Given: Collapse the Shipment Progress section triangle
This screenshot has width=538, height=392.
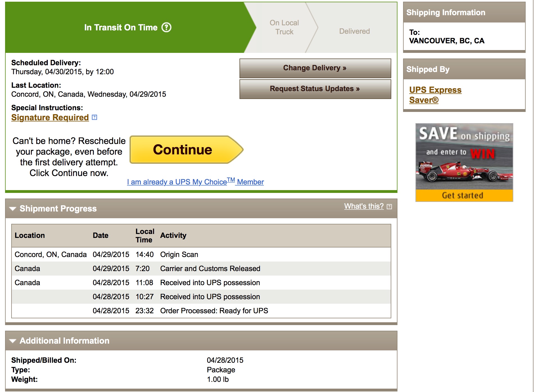Looking at the screenshot, I should 12,209.
